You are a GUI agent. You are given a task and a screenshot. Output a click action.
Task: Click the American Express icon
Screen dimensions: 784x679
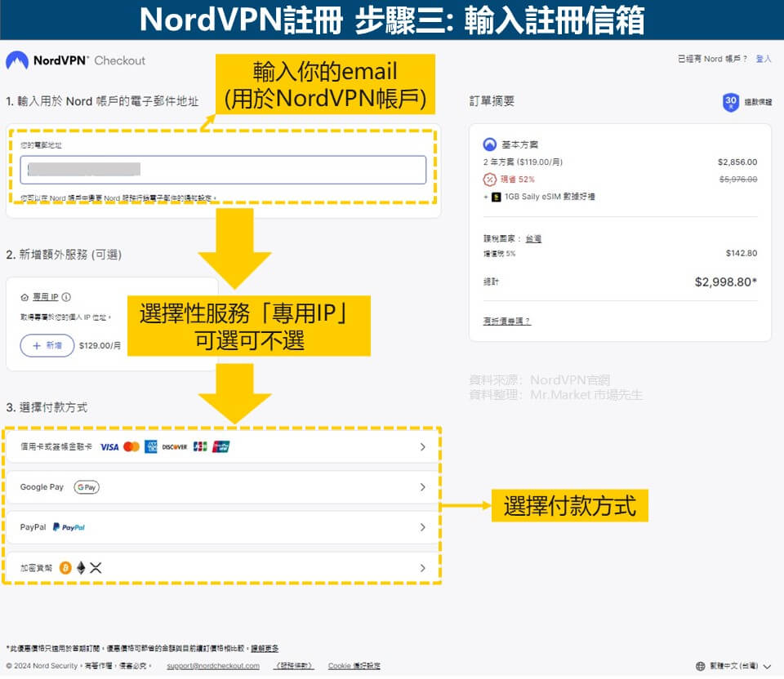[150, 447]
